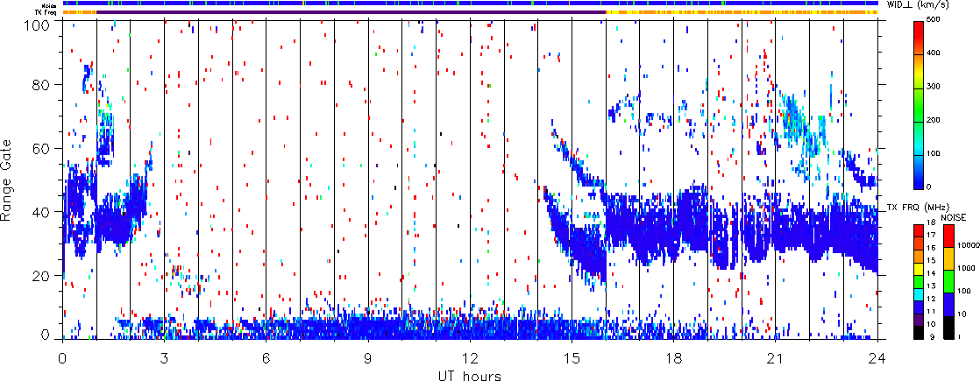Select the 12 tick on UT hours axis
980x381 pixels.
pos(470,358)
